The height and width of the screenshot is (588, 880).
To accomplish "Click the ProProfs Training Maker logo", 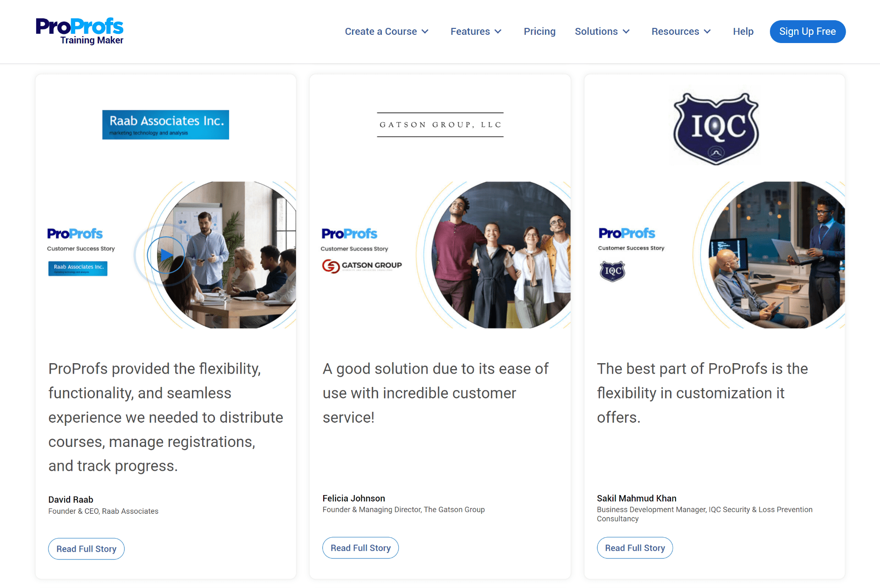I will tap(79, 31).
